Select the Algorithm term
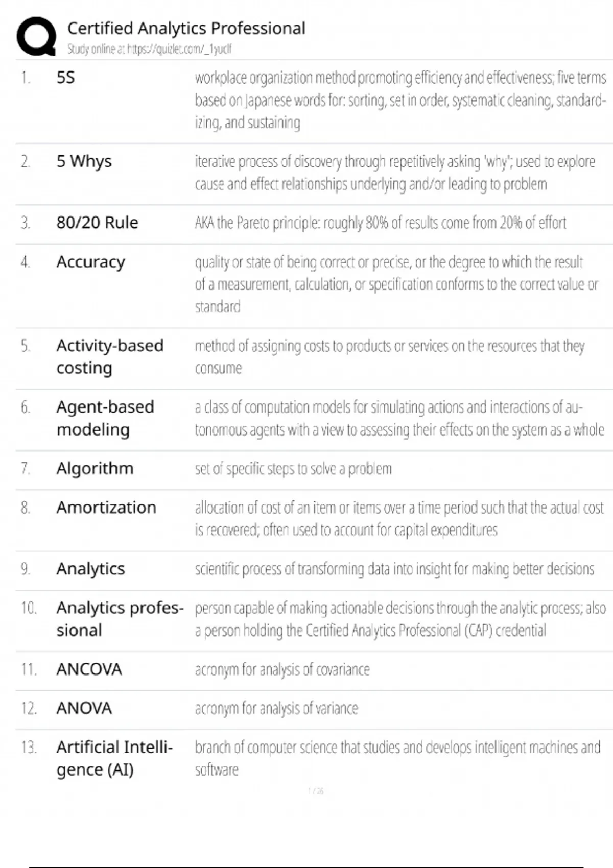 tap(95, 468)
